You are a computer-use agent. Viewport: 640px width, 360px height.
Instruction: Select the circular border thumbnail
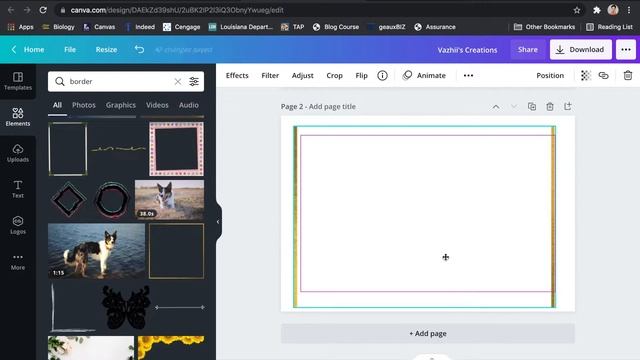(x=112, y=200)
